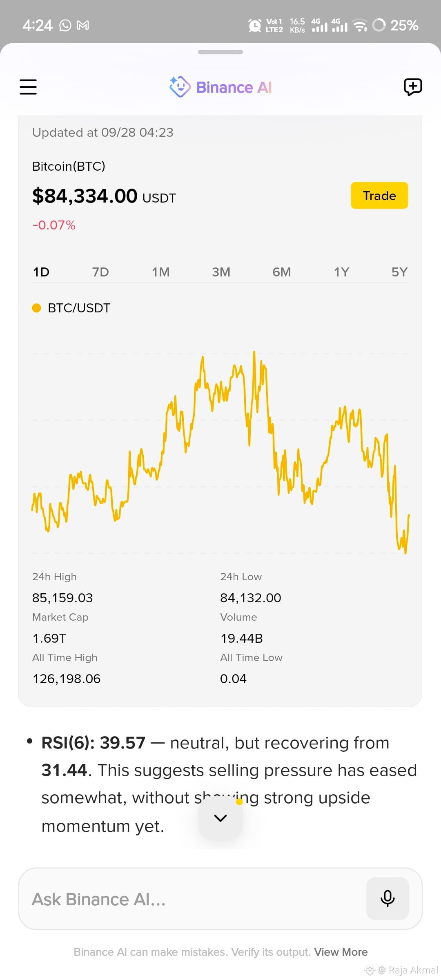Switch chart to 1M range

point(161,272)
